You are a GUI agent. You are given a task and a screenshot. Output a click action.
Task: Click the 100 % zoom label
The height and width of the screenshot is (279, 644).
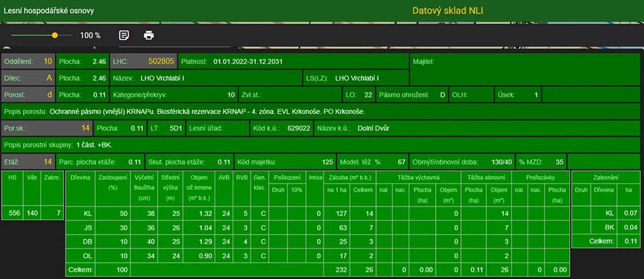coord(90,36)
